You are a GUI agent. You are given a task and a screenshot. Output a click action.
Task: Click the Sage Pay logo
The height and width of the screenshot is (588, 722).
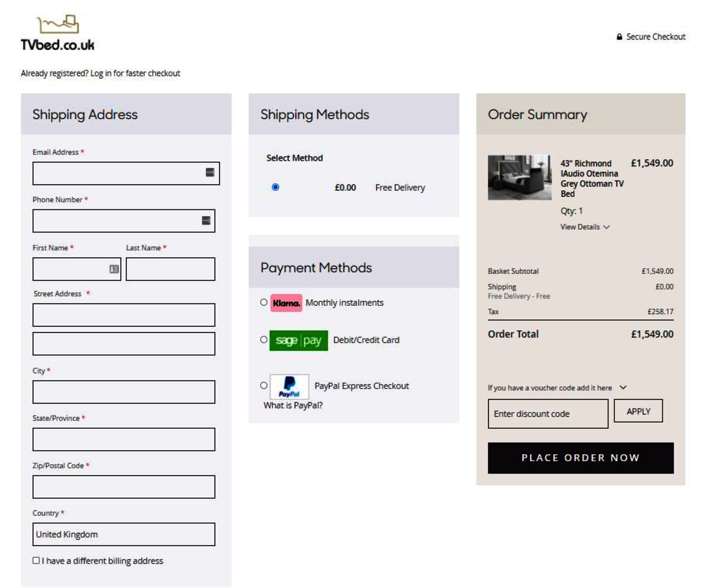[x=298, y=340]
